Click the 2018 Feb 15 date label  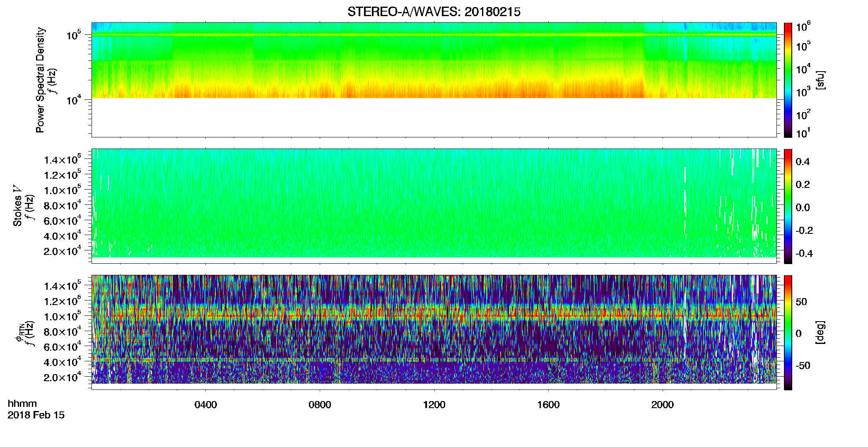coord(36,415)
